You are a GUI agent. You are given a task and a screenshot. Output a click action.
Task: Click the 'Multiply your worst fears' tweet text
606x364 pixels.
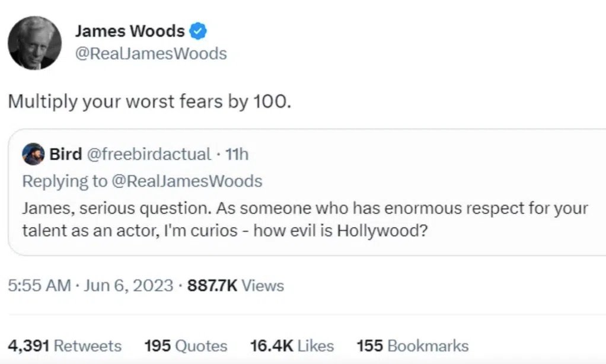coord(149,101)
